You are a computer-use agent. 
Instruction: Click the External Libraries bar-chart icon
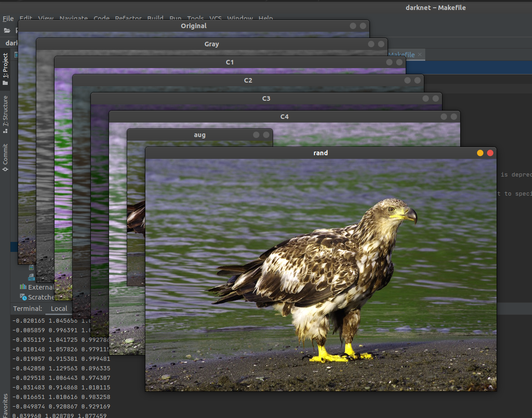23,287
